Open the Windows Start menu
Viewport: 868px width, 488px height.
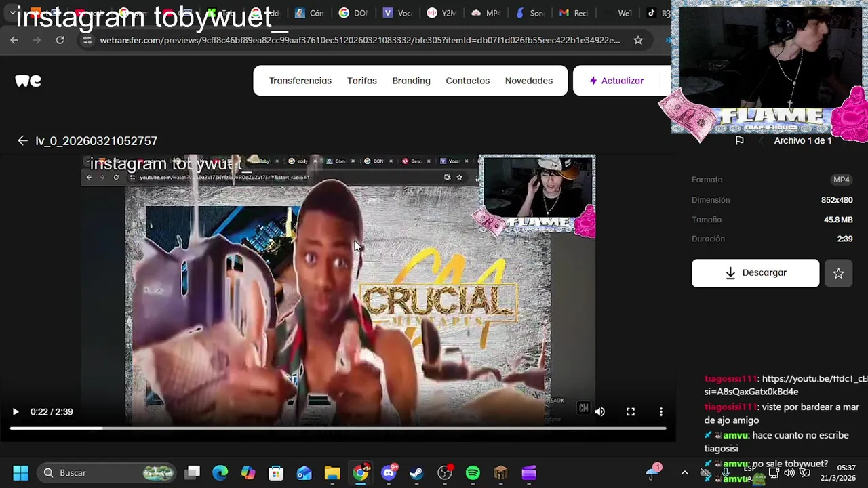tap(20, 473)
